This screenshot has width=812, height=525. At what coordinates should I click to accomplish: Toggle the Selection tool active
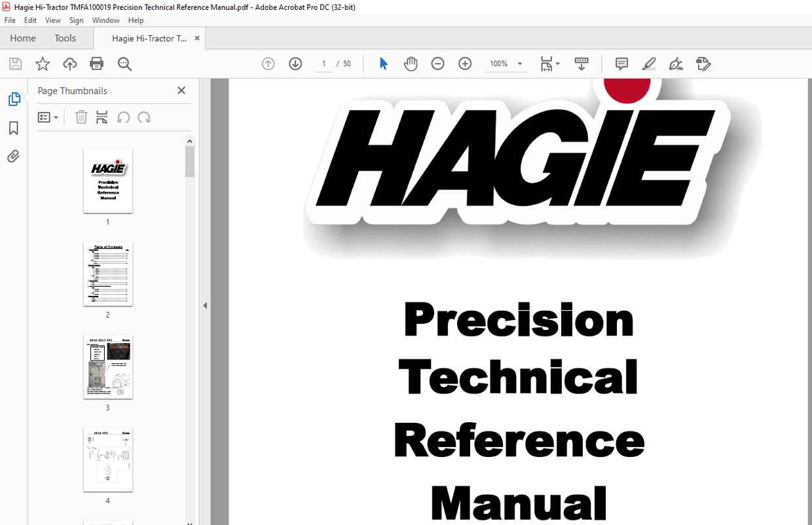(383, 63)
